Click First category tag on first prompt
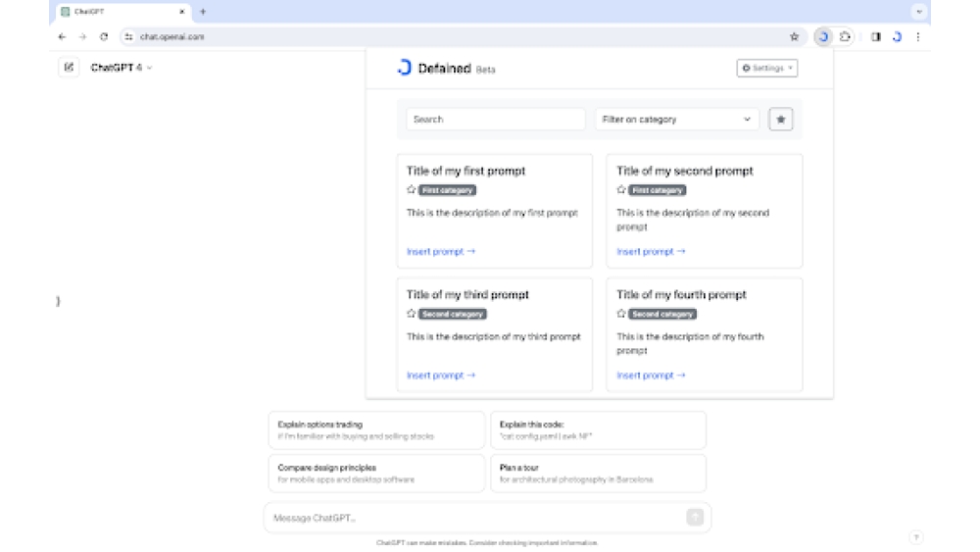Image resolution: width=980 pixels, height=552 pixels. click(x=447, y=190)
